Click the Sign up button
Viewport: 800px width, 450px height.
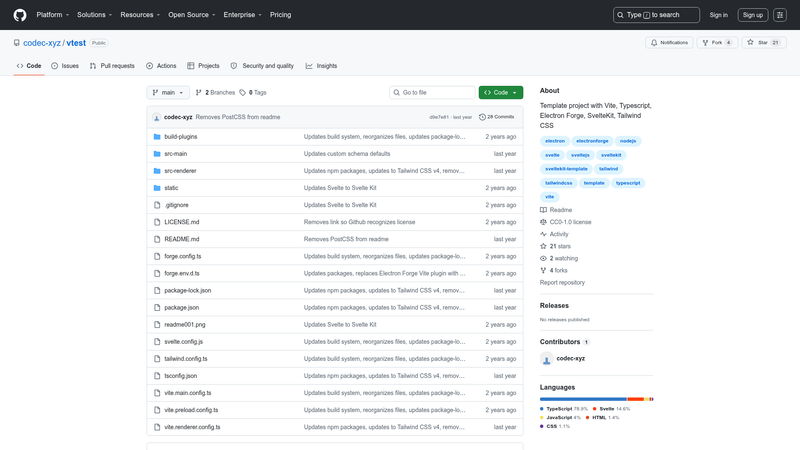click(753, 15)
